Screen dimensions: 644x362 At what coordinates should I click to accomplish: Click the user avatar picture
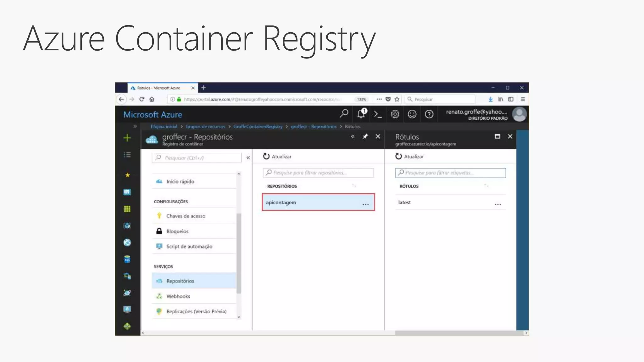(x=519, y=114)
